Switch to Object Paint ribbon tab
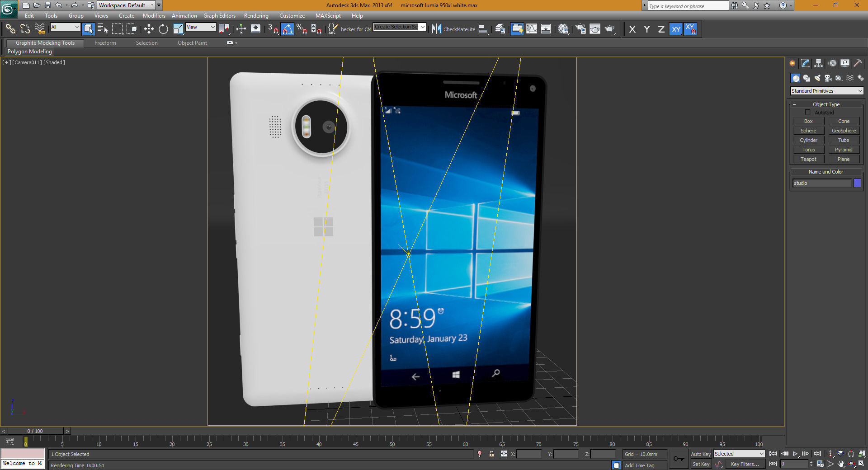The height and width of the screenshot is (470, 868). [192, 43]
